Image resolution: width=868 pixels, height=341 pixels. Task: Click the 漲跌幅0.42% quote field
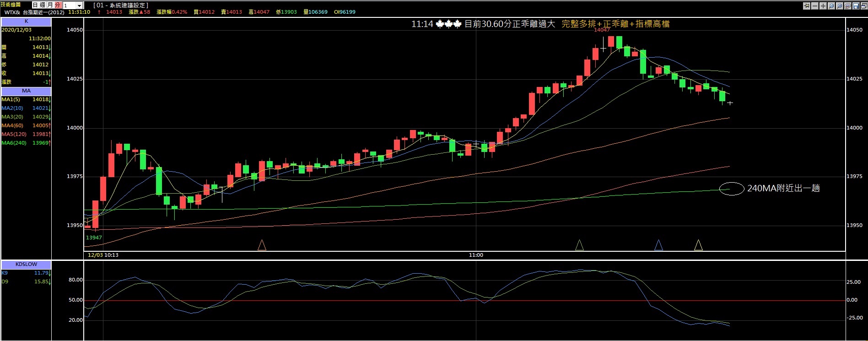172,12
